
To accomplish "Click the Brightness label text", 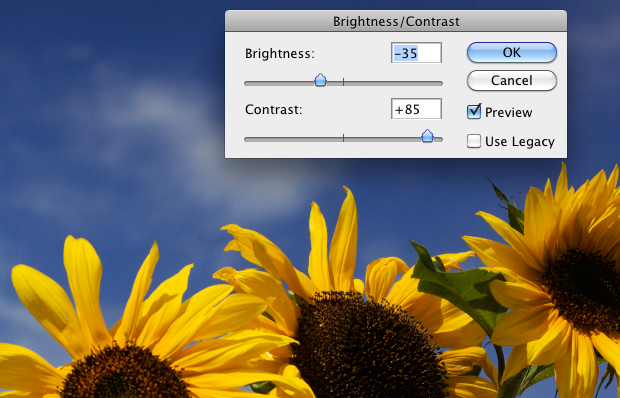I will [280, 53].
